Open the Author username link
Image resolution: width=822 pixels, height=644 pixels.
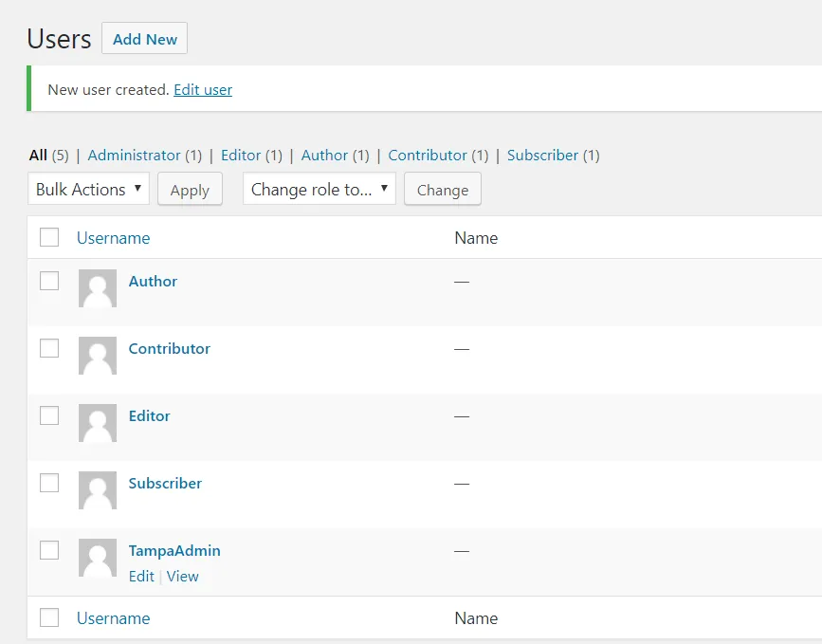[153, 281]
